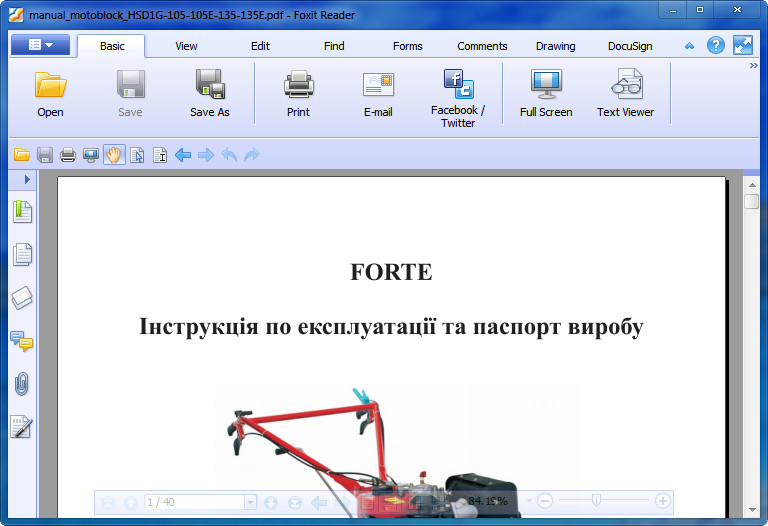Switch to the DocuSign tab
This screenshot has width=768, height=526.
[x=630, y=46]
